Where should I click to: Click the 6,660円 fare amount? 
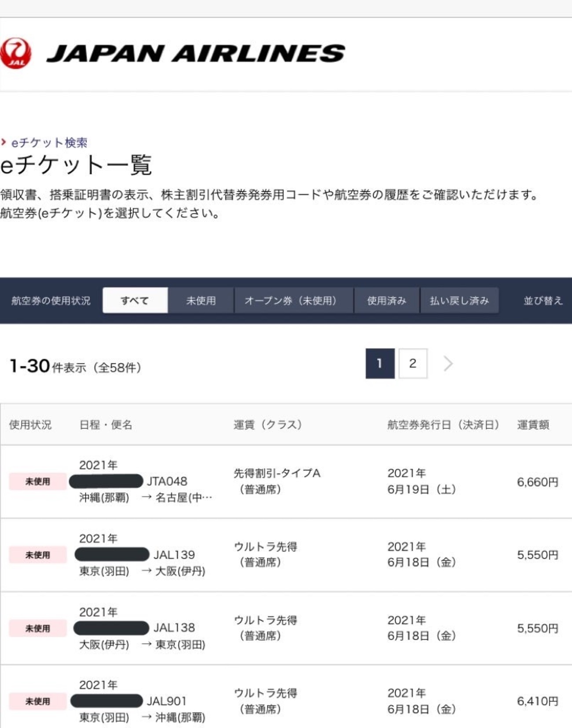click(x=538, y=482)
